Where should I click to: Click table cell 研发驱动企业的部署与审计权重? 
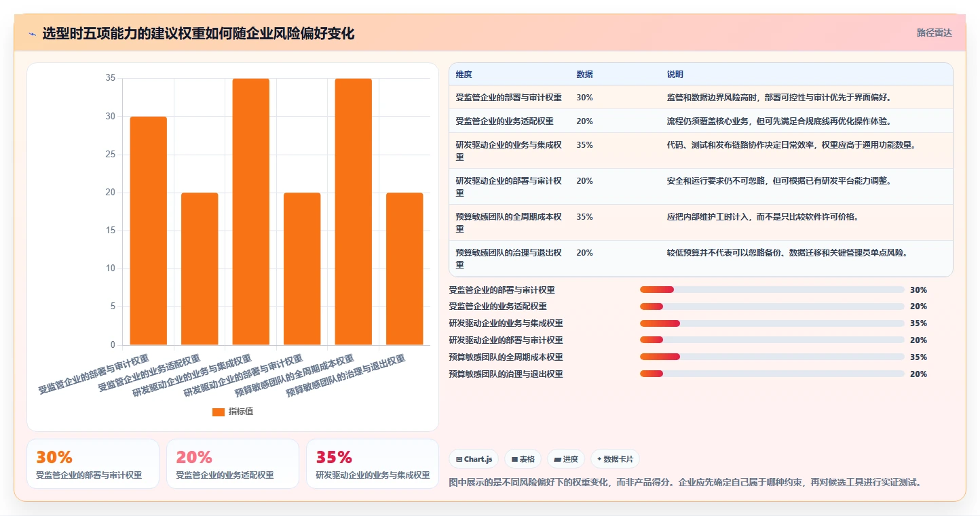tap(509, 187)
